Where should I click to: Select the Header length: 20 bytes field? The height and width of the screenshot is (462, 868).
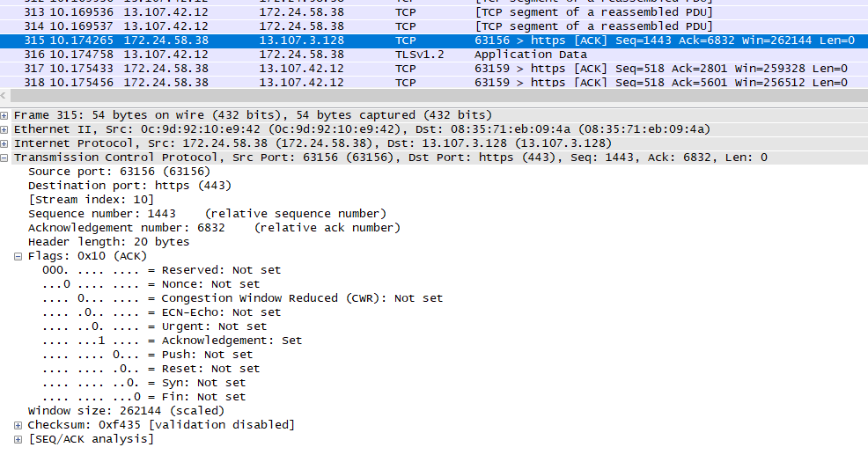point(108,242)
